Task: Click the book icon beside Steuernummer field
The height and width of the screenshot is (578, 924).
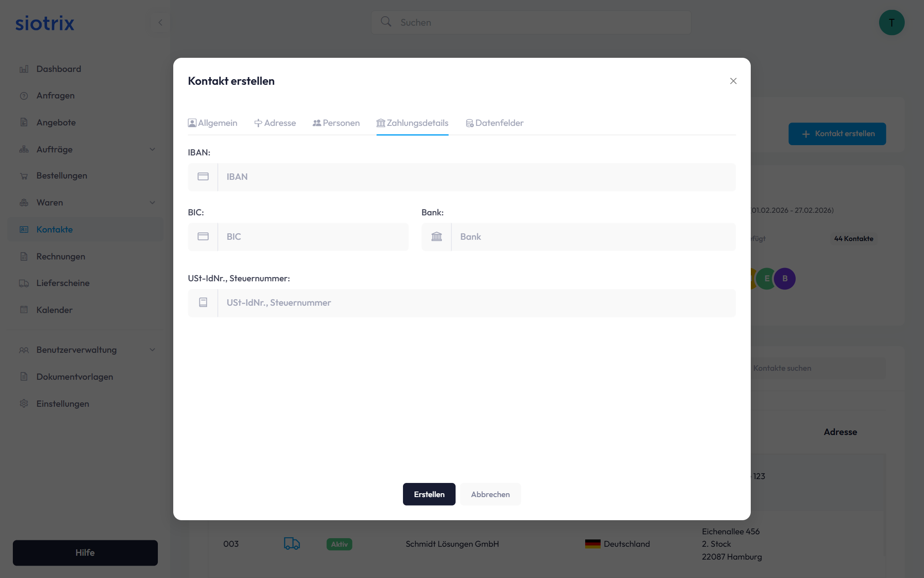Action: click(x=203, y=303)
